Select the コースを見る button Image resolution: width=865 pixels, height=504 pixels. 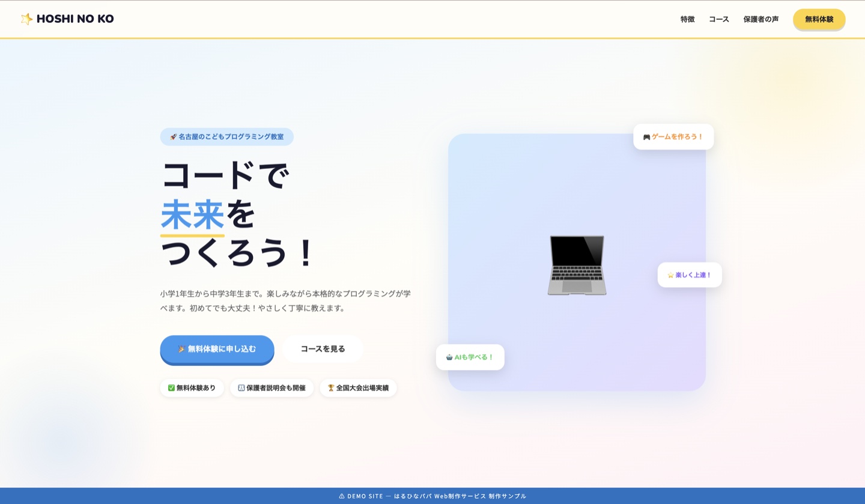click(323, 348)
